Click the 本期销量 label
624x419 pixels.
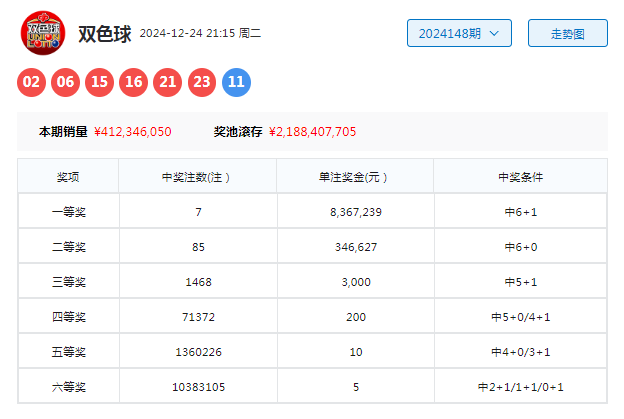point(63,132)
